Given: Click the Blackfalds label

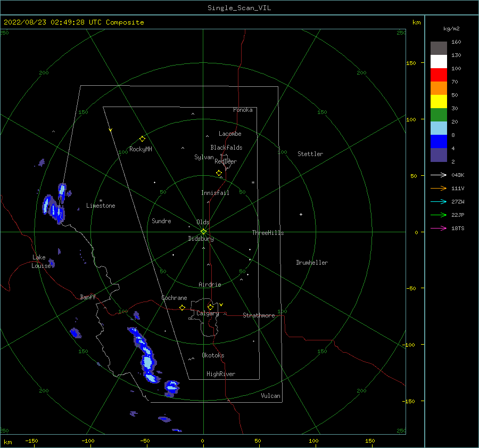Looking at the screenshot, I should click(226, 148).
